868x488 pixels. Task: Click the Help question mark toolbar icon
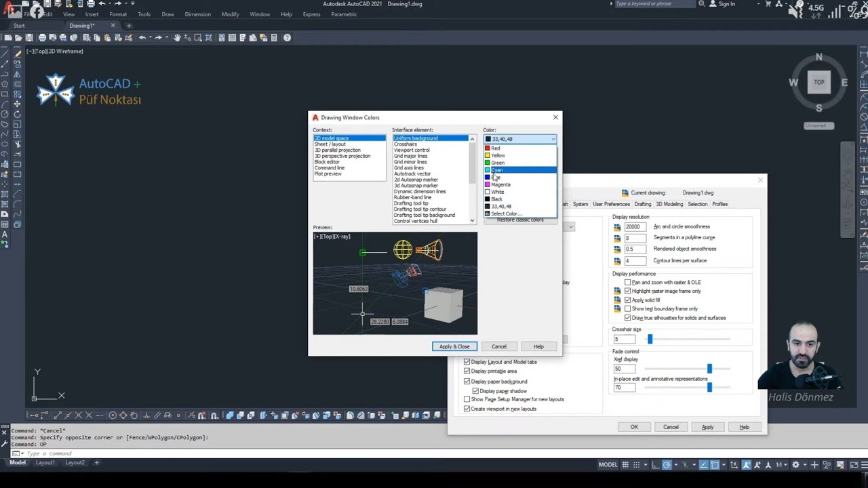[x=287, y=37]
